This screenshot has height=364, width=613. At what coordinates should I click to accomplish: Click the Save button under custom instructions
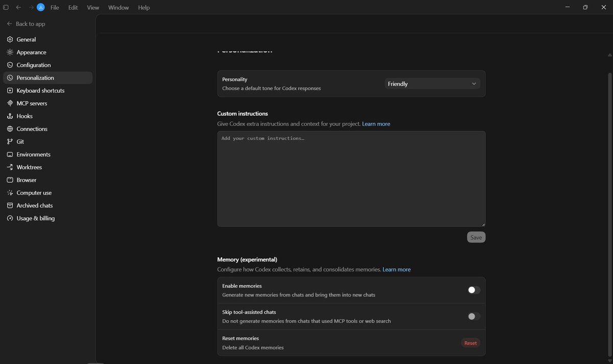(x=476, y=237)
